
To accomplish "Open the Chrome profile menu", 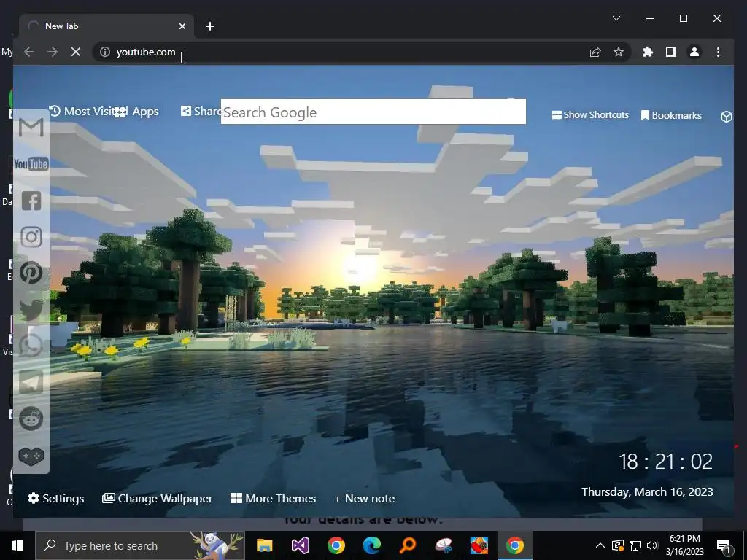I will 694,52.
